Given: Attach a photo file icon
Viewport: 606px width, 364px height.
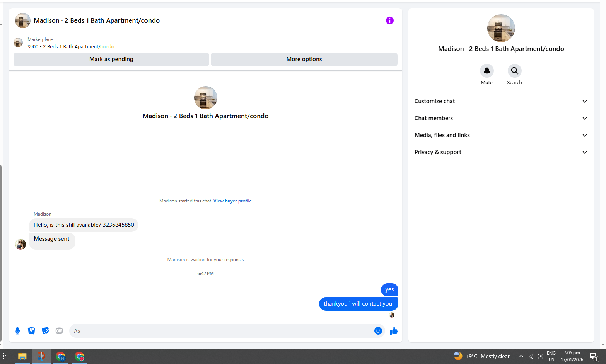Looking at the screenshot, I should (x=31, y=331).
